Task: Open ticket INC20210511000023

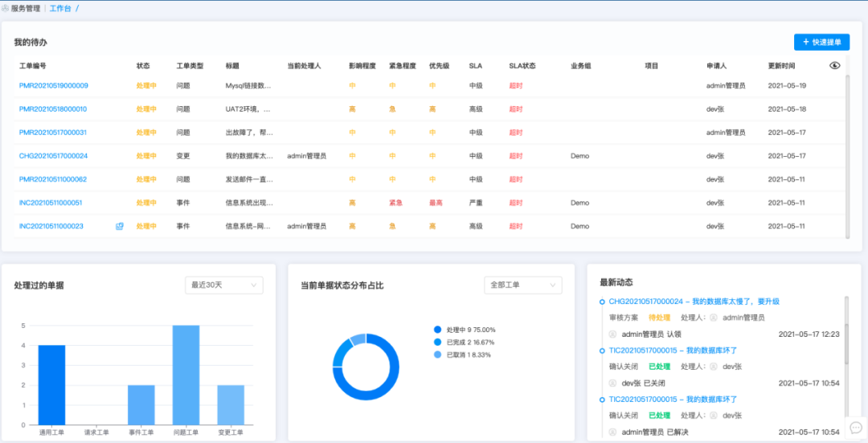Action: tap(51, 226)
